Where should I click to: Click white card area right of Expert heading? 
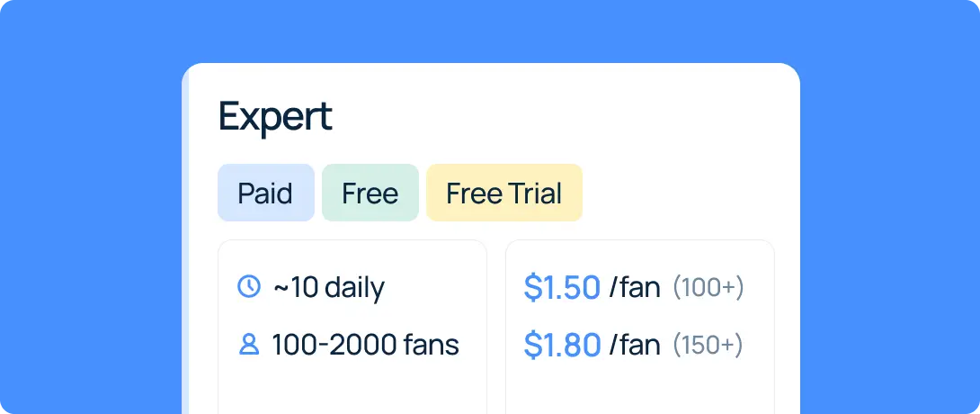563,117
